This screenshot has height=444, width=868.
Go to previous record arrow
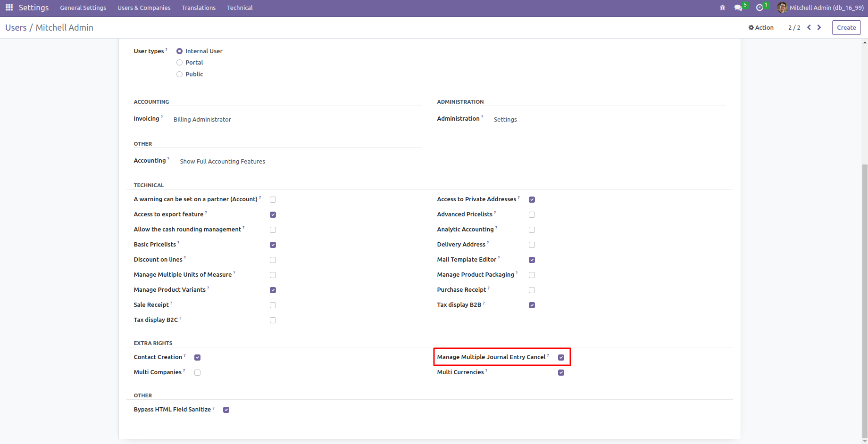(809, 27)
